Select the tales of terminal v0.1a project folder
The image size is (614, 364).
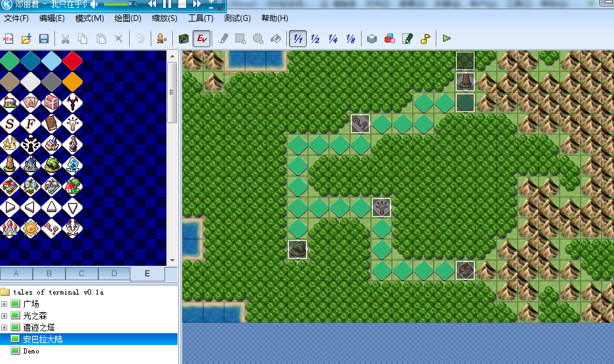click(x=58, y=292)
